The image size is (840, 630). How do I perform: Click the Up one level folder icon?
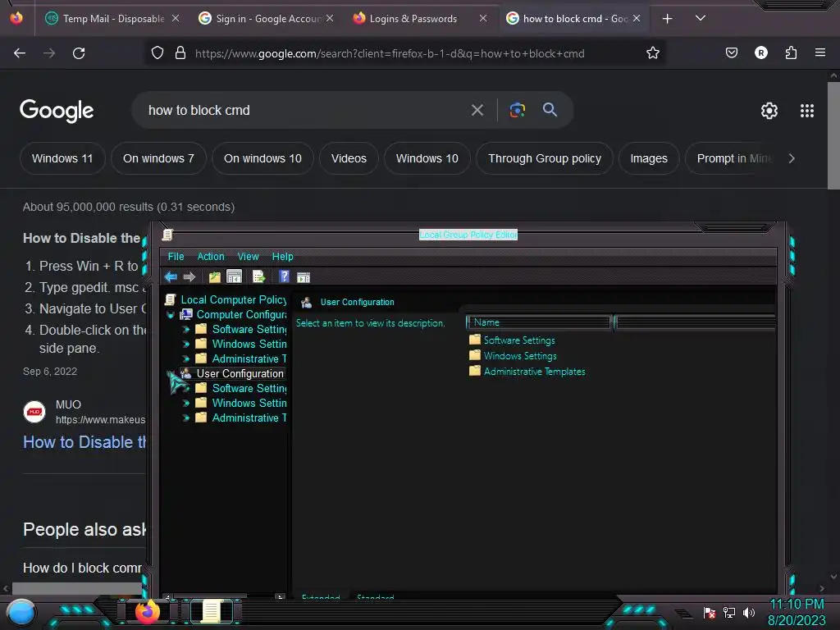215,277
